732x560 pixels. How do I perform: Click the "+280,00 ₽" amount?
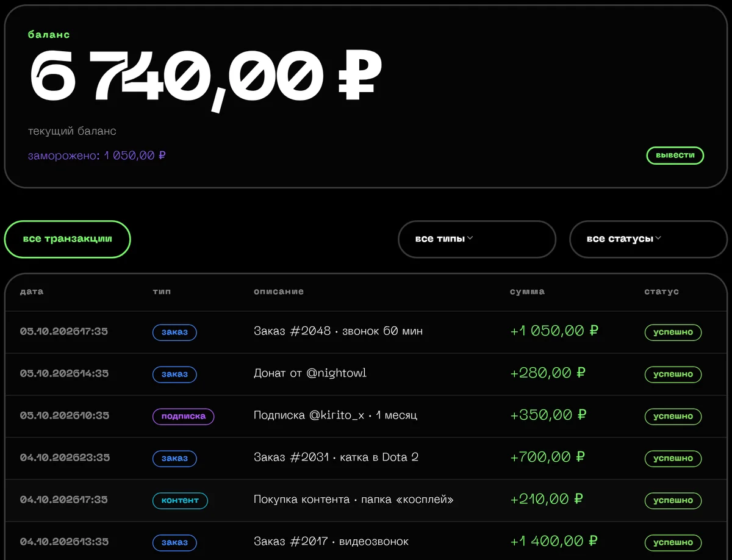click(548, 373)
